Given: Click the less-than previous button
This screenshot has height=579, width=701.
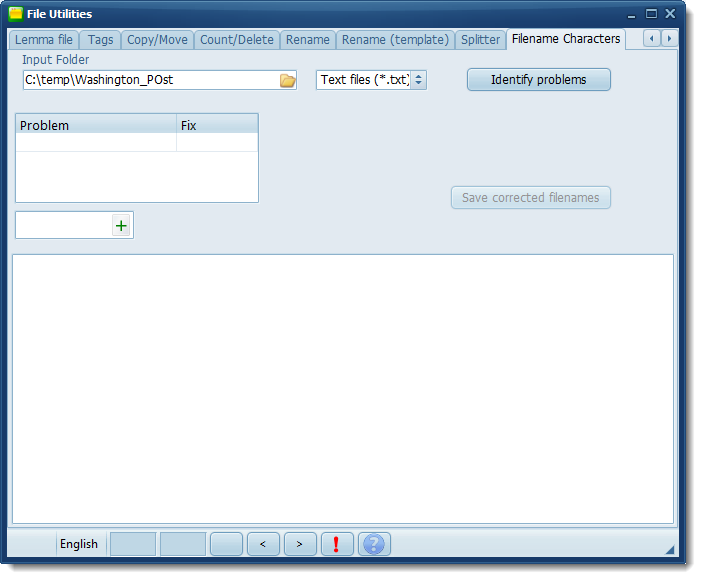Looking at the screenshot, I should click(x=263, y=544).
